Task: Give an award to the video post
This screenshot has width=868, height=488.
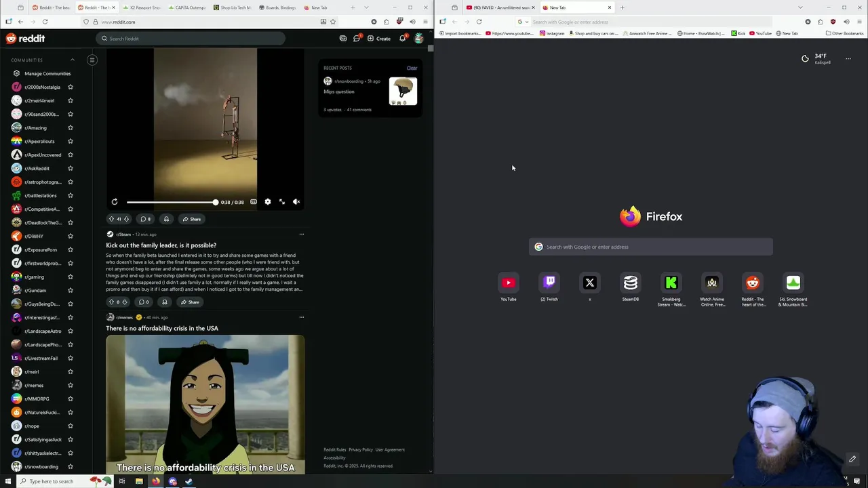Action: (166, 219)
